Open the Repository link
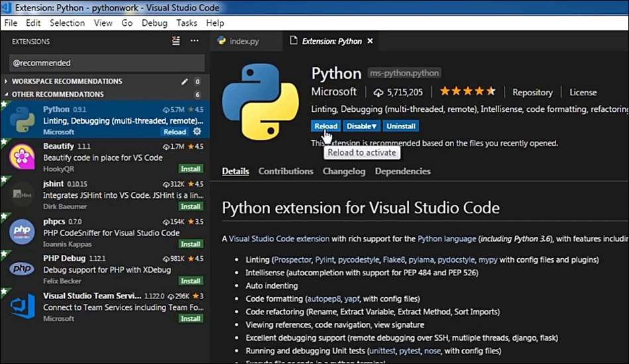 532,92
